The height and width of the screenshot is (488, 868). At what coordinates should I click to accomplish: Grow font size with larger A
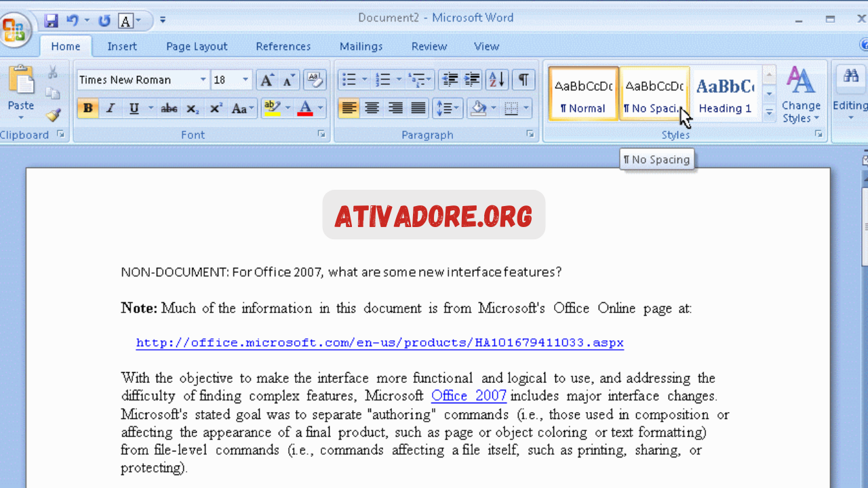coord(267,80)
